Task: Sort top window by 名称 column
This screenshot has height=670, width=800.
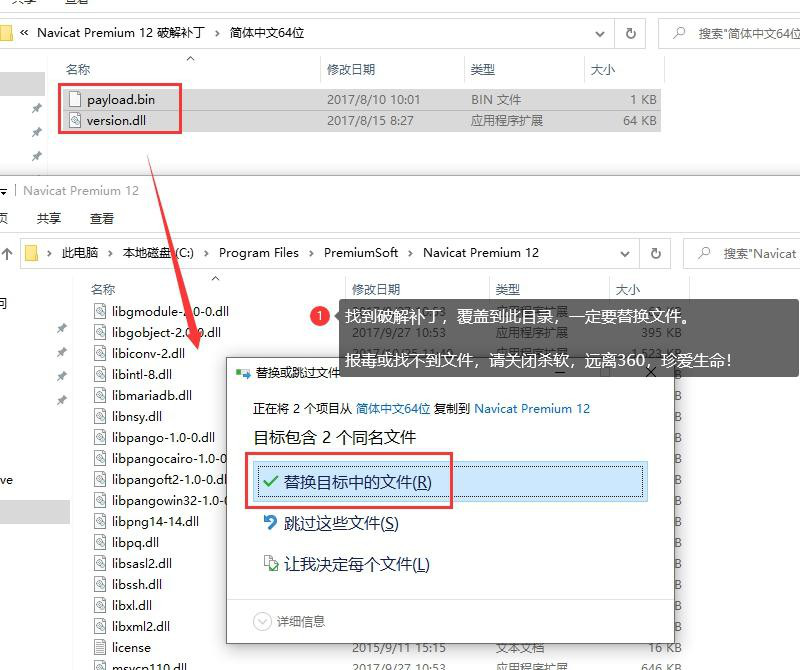Action: tap(78, 69)
